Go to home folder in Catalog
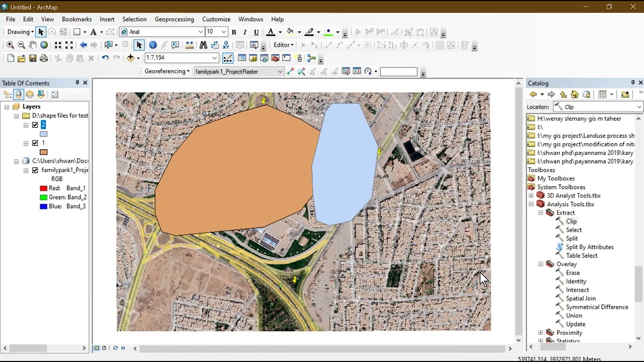 coord(575,95)
